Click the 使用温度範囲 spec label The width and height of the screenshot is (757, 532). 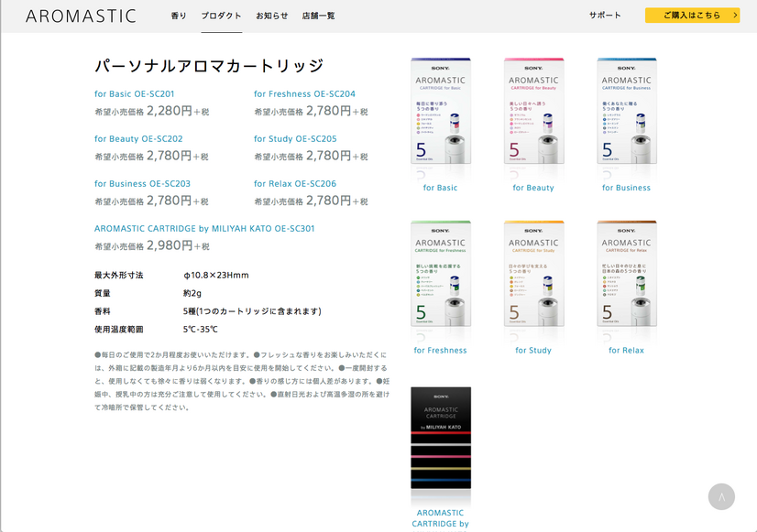click(x=119, y=330)
